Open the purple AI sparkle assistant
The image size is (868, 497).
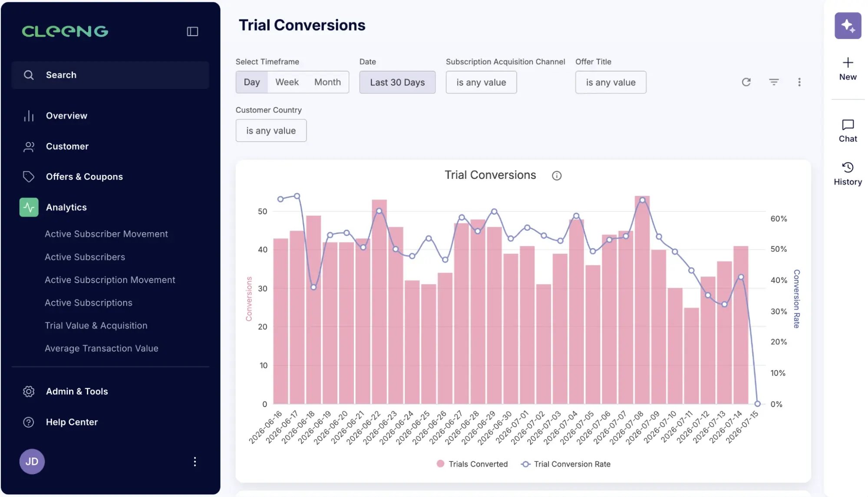848,26
